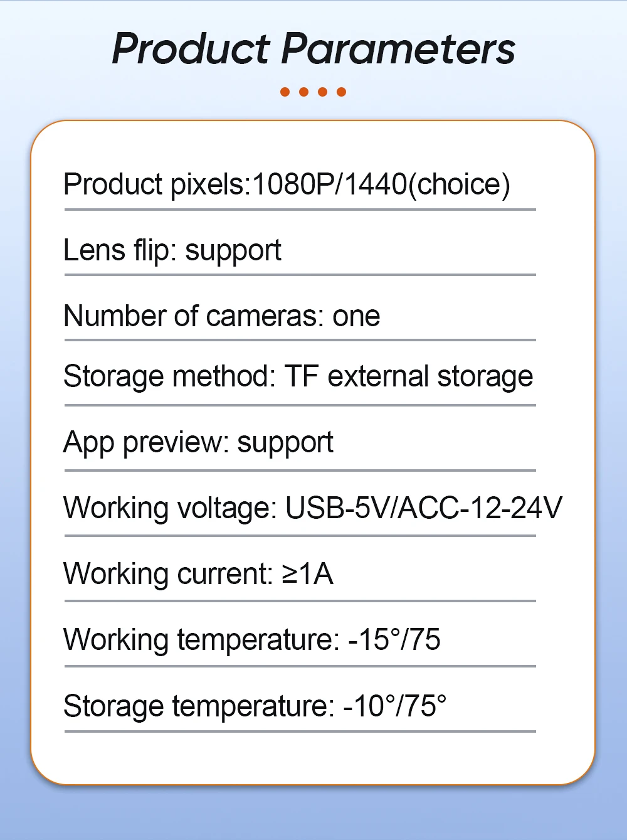Click the Product Parameters heading
The height and width of the screenshot is (840, 627).
[313, 49]
